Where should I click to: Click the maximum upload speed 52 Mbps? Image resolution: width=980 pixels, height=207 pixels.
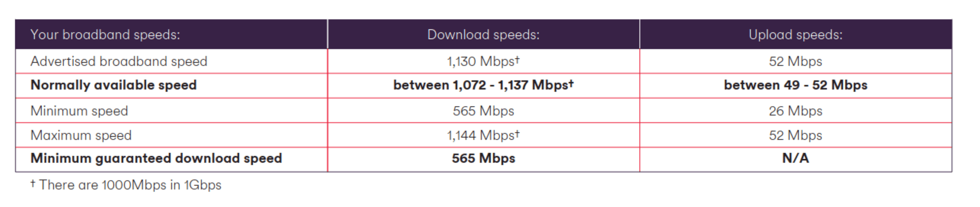(x=795, y=135)
